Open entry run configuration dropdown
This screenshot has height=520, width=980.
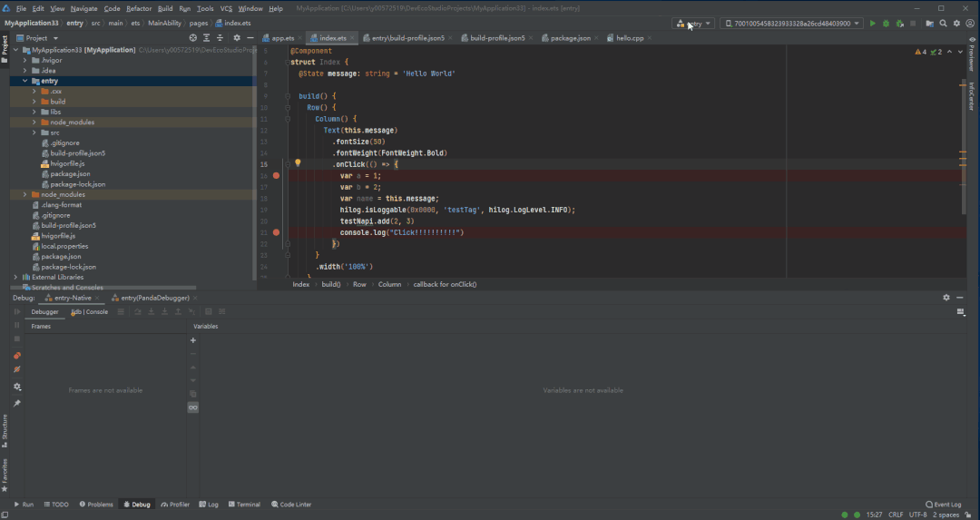tap(693, 23)
